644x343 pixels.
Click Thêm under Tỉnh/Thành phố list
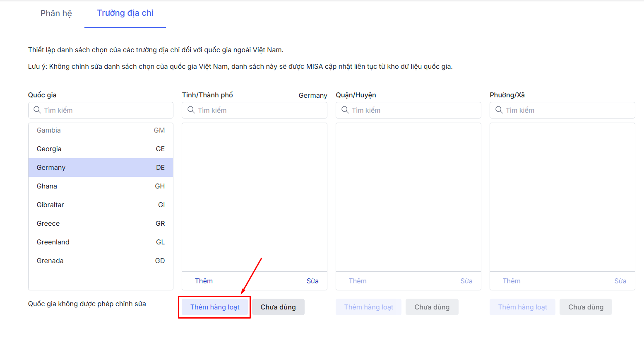204,281
